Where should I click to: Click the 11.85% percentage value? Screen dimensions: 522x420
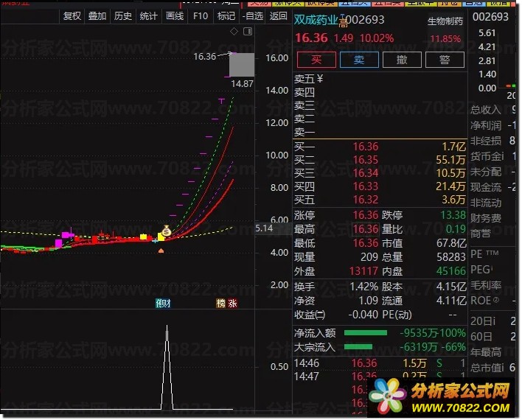(445, 38)
